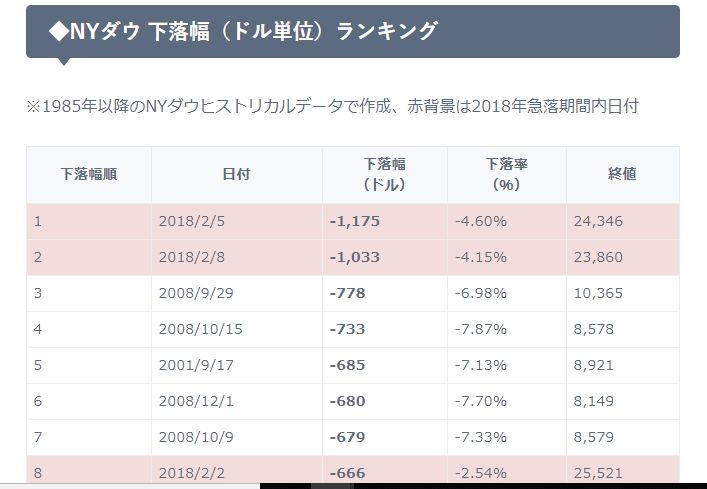Select the -680 drop value cell
The image size is (707, 489).
[x=347, y=401]
